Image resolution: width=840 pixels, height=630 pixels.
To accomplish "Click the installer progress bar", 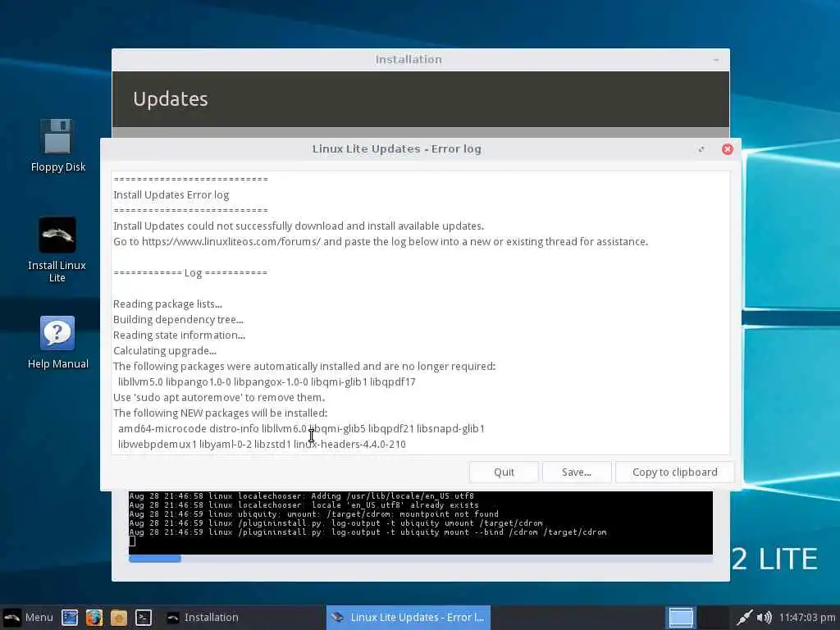I will point(421,559).
